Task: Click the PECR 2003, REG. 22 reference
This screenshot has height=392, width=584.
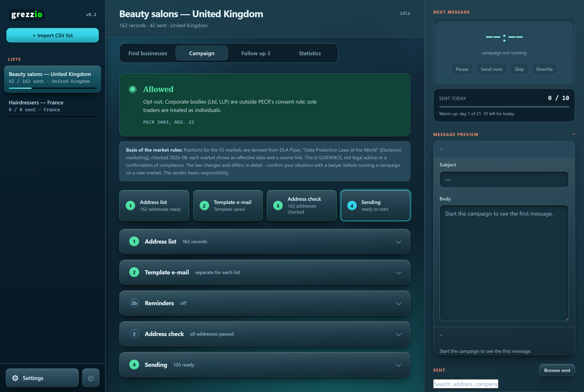Action: (x=168, y=122)
